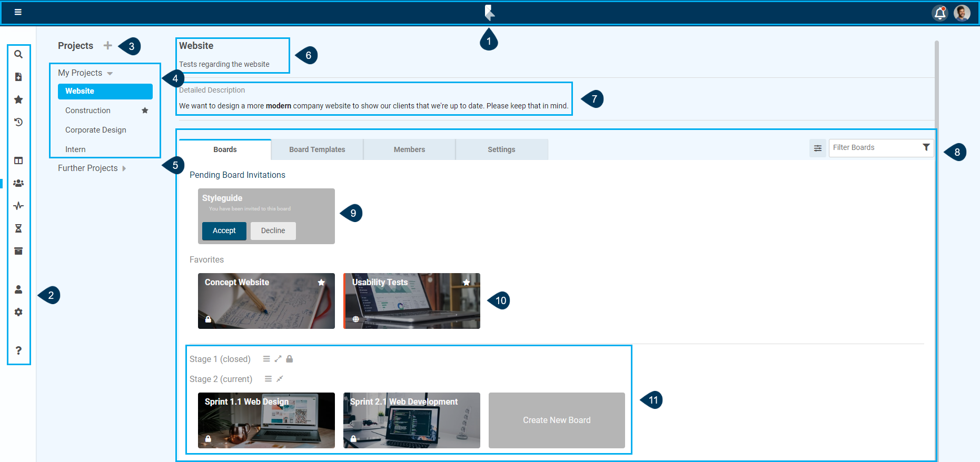Add a new project with plus icon
Viewport: 980px width, 462px height.
tap(107, 46)
